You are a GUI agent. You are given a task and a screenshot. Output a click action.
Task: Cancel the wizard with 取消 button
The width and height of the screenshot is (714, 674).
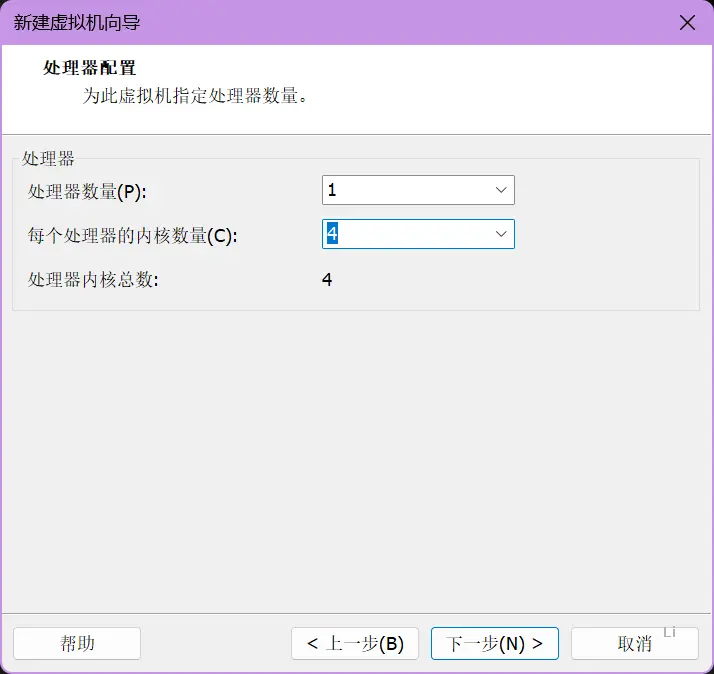pyautogui.click(x=635, y=643)
